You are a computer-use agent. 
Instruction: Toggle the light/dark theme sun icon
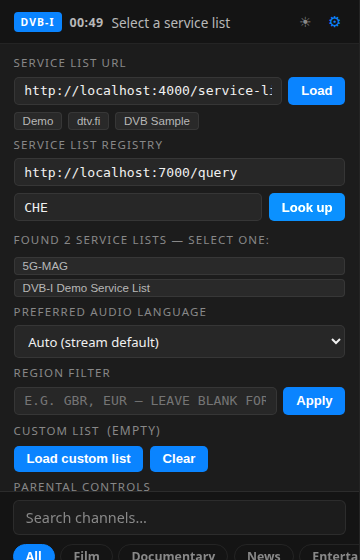coord(305,22)
